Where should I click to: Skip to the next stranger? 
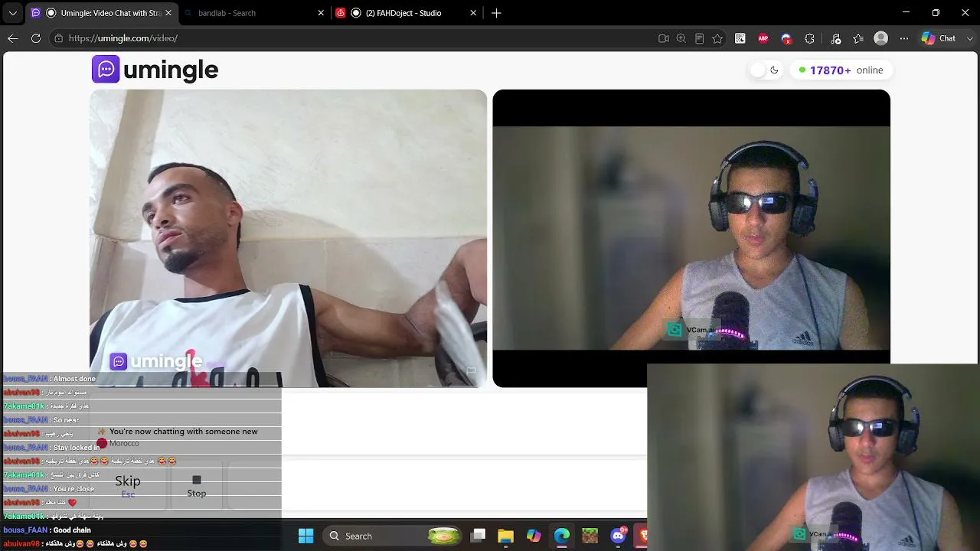coord(128,486)
